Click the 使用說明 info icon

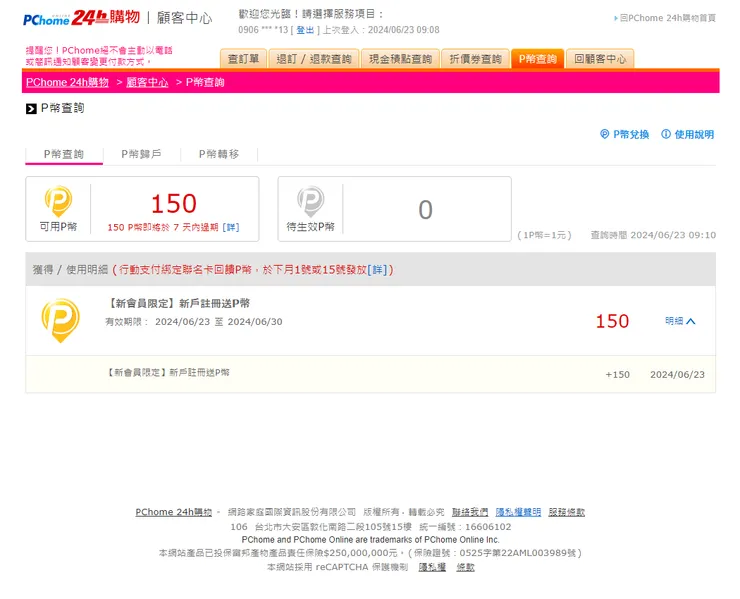(x=666, y=134)
